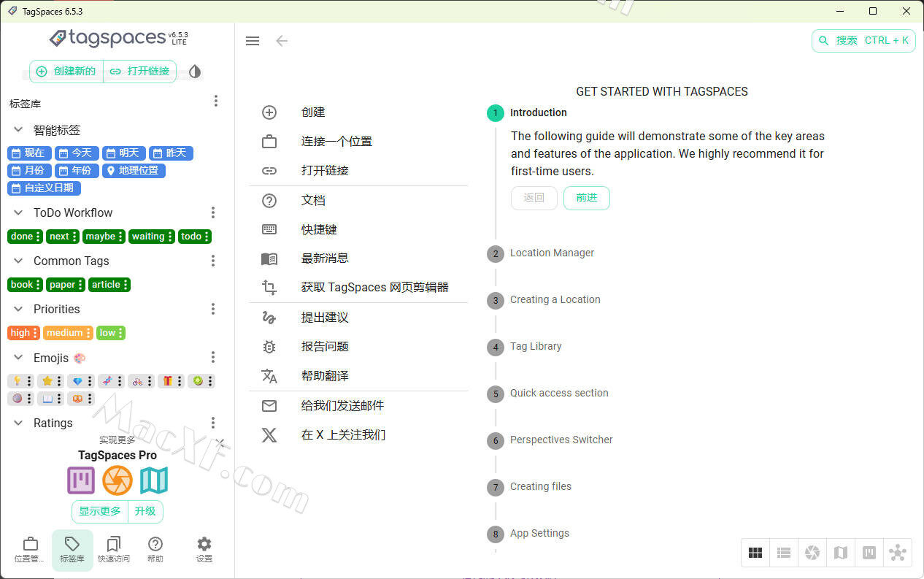
Task: Click the 'book' tag
Action: click(26, 285)
